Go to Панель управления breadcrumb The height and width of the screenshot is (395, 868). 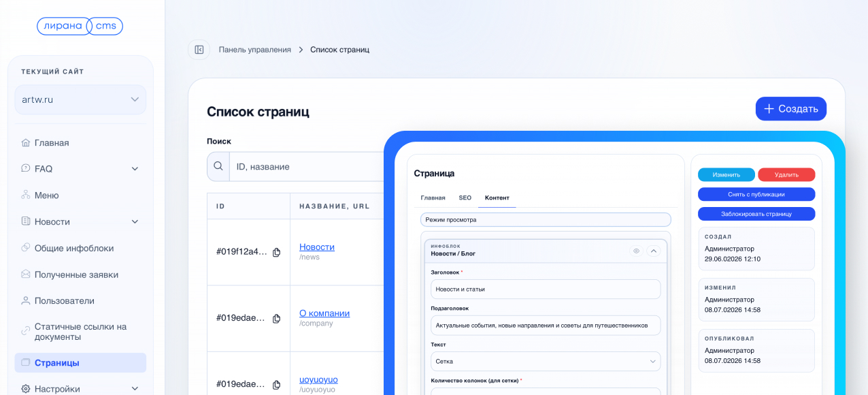click(x=254, y=50)
